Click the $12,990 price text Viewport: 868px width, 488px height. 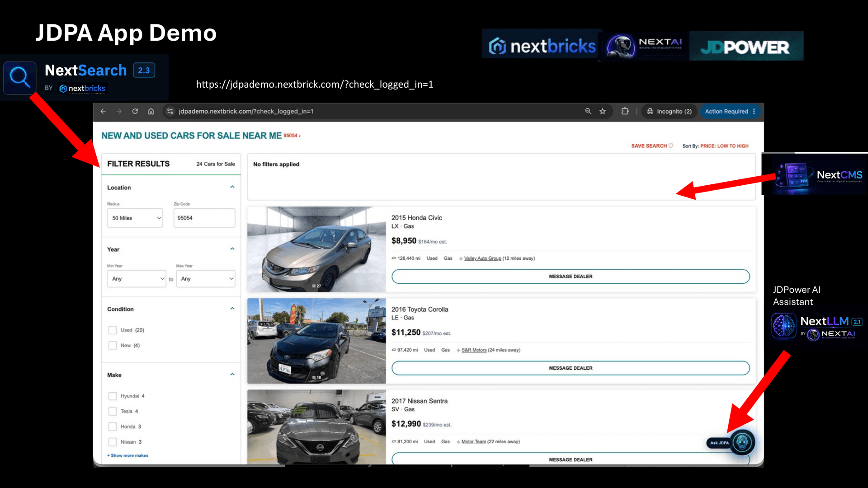pyautogui.click(x=406, y=424)
